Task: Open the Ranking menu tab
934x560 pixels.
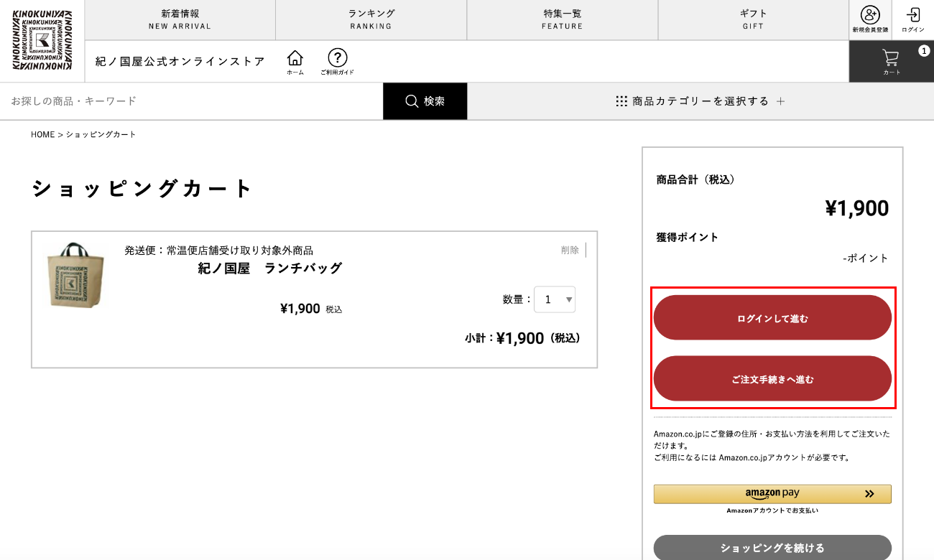Action: [x=371, y=19]
